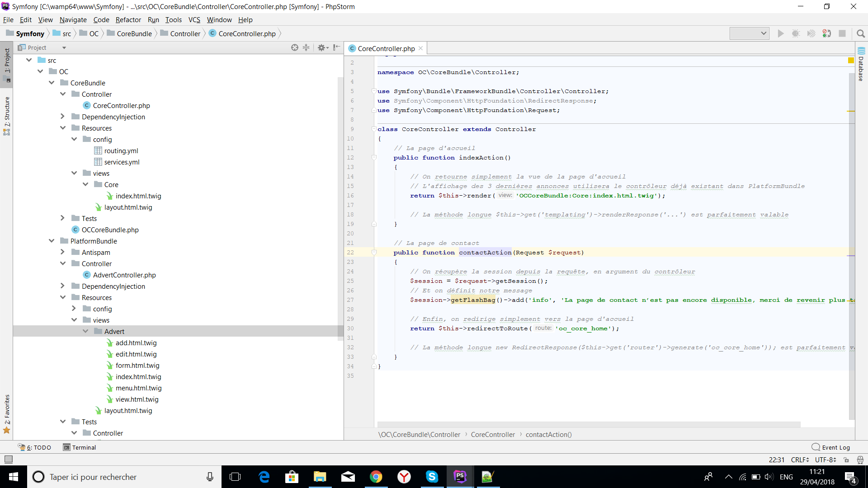Open the Project panel settings gear
This screenshot has height=488, width=868.
tap(322, 47)
